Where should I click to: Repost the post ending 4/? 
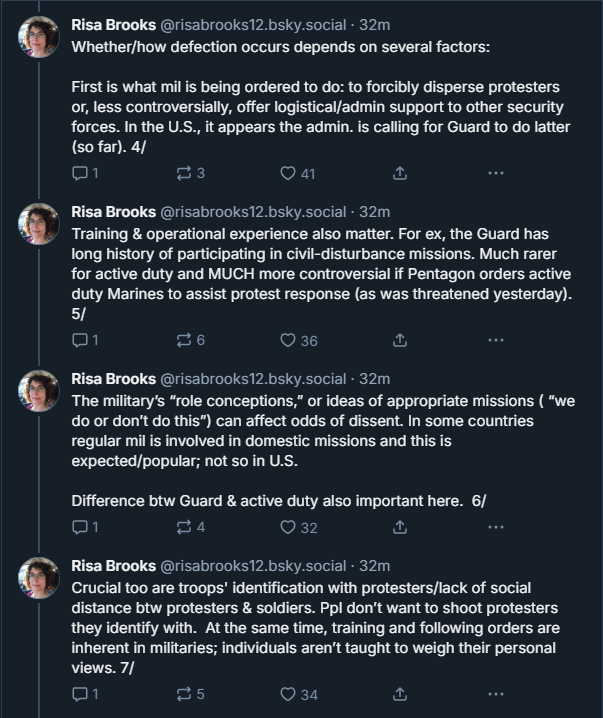[190, 173]
